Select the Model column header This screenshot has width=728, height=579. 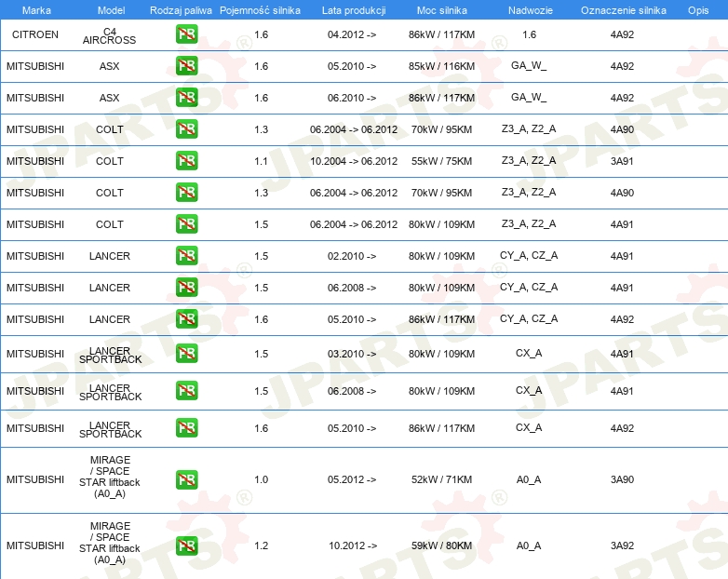(x=112, y=10)
